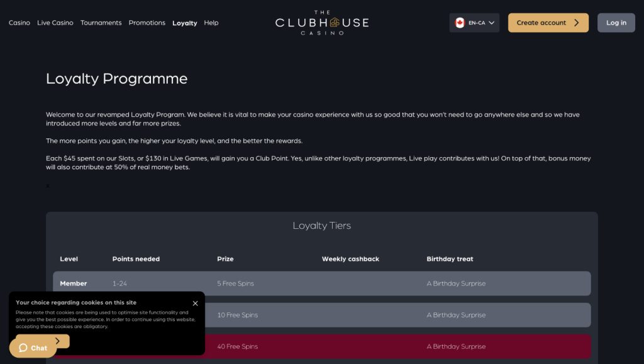The height and width of the screenshot is (364, 644).
Task: Click Birthday Surprise in Member row
Action: tap(456, 284)
